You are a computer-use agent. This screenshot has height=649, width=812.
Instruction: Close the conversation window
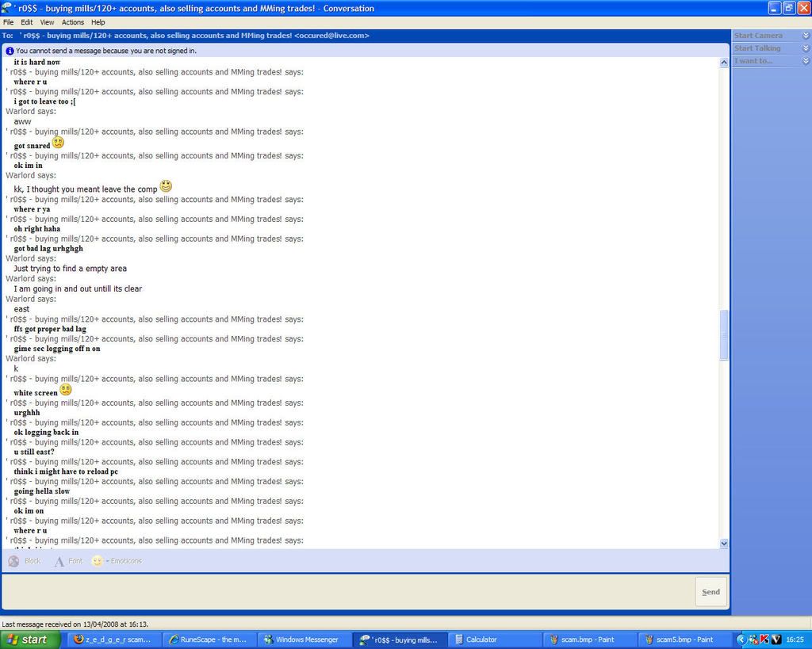click(x=804, y=8)
